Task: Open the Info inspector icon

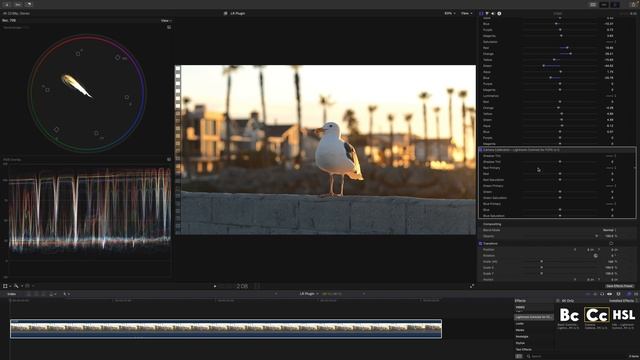Action: tap(499, 13)
